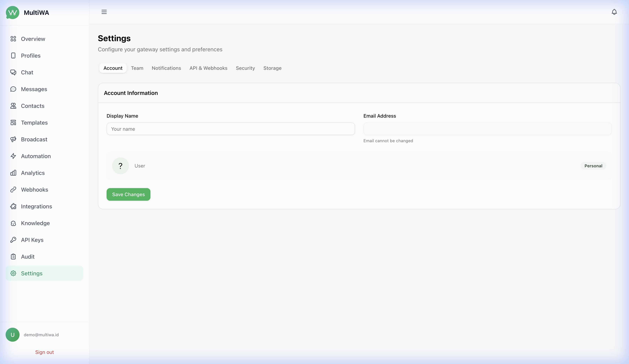Click the Integrations puzzle icon
This screenshot has height=364, width=629.
[13, 206]
